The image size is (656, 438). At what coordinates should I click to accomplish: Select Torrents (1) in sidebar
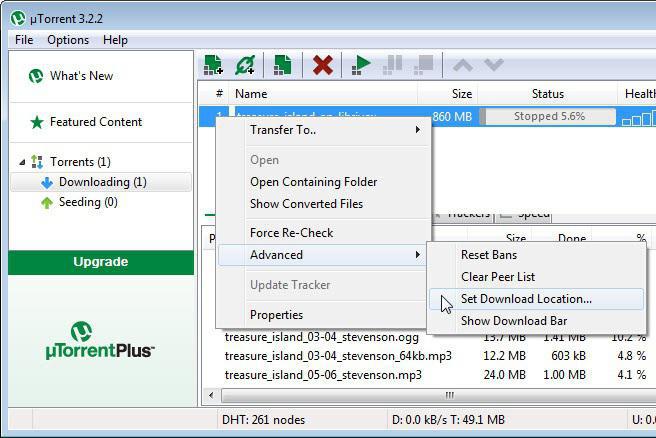pos(80,162)
